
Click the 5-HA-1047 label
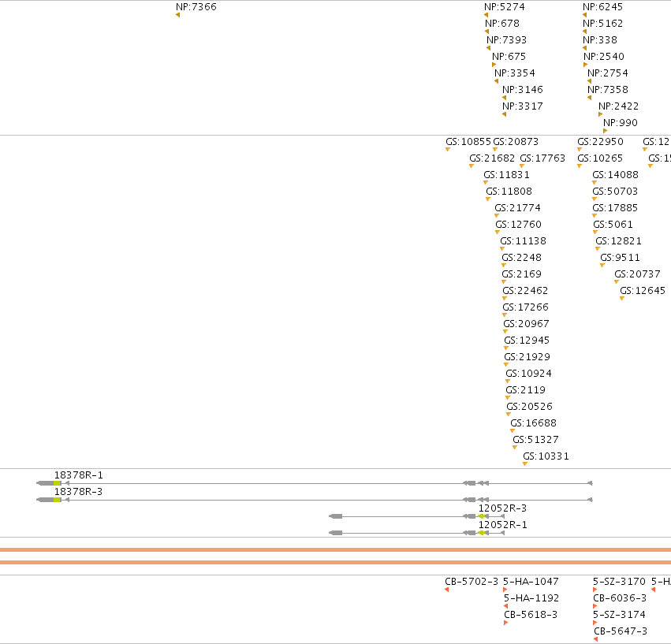(531, 582)
